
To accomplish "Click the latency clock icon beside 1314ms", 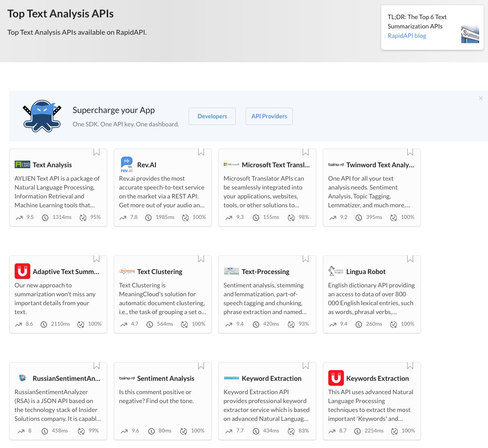I will tap(45, 218).
